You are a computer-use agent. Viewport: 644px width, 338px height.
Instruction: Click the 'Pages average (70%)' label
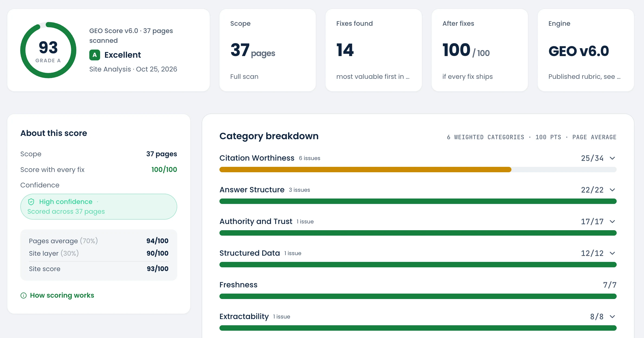tap(63, 241)
